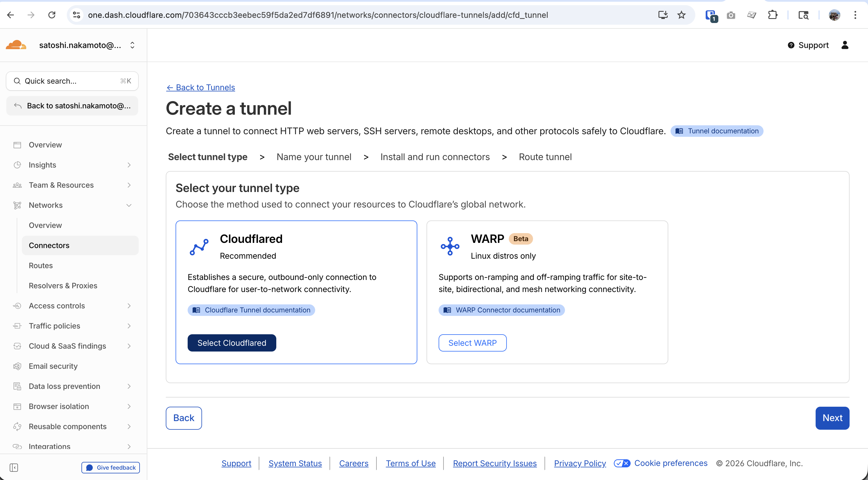Open the Email security sidebar item

[53, 366]
